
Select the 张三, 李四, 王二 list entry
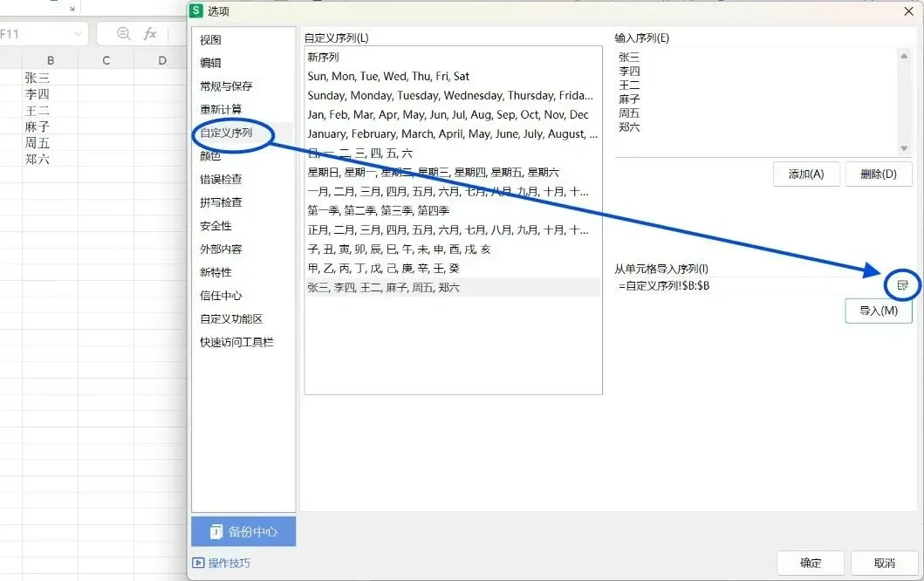pos(453,288)
